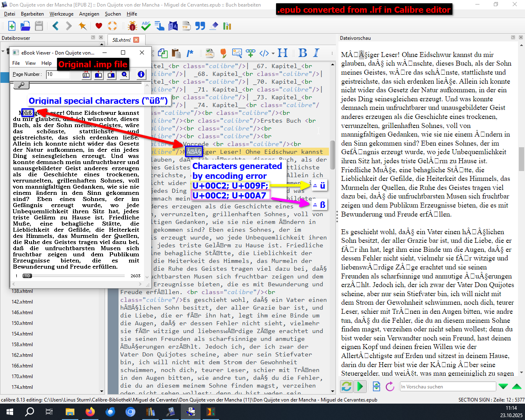Click the table of contents editor icon
The height and width of the screenshot is (420, 525).
(x=160, y=26)
